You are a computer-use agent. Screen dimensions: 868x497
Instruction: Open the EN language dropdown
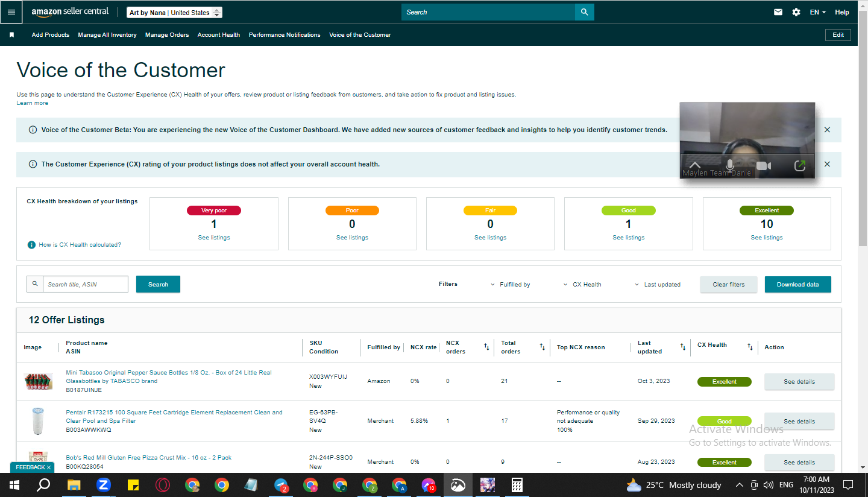click(x=818, y=12)
